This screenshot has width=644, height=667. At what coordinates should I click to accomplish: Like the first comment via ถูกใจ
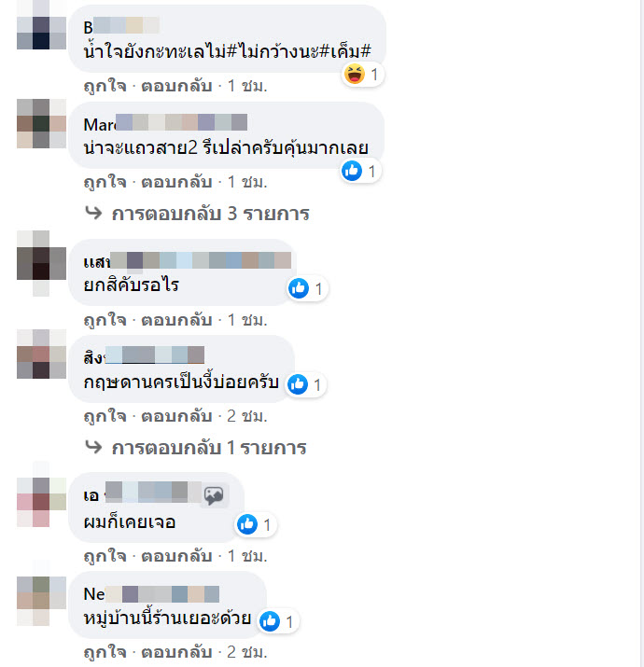pos(105,86)
